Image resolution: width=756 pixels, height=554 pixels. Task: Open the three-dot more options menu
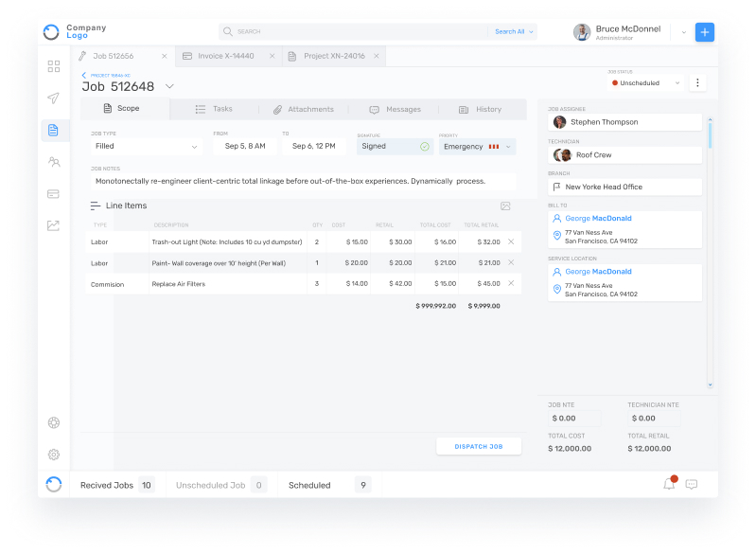698,83
